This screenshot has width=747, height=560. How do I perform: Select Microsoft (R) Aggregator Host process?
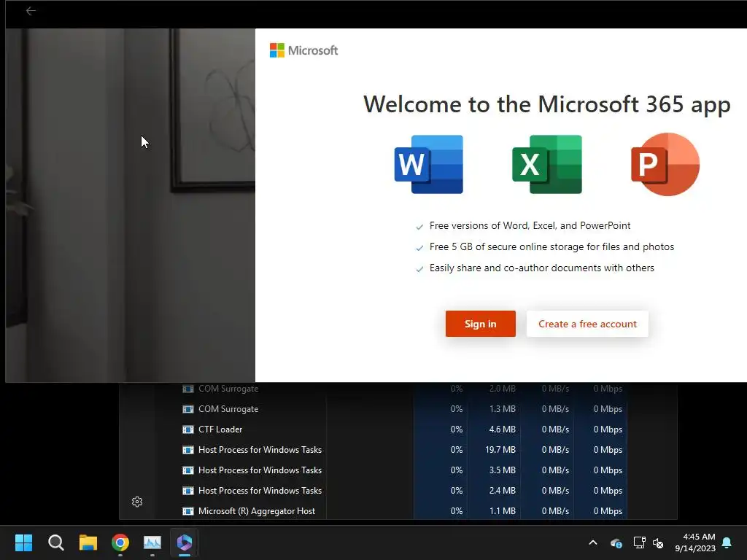(405, 511)
